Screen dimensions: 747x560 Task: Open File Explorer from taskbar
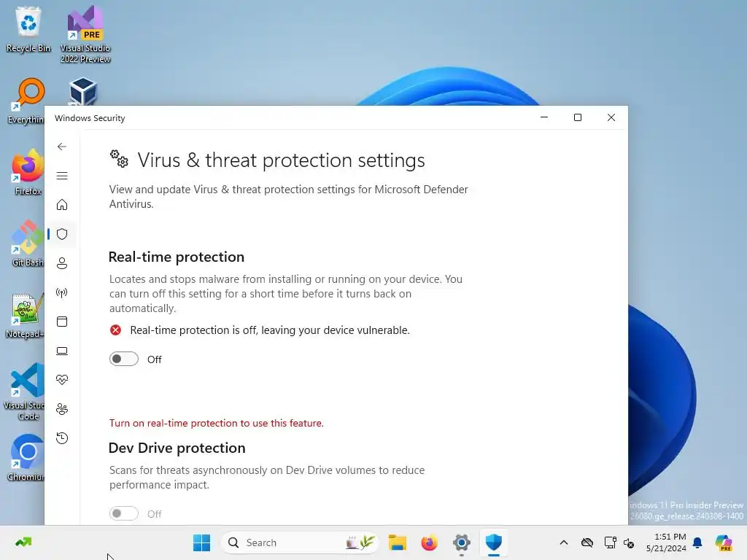[397, 542]
